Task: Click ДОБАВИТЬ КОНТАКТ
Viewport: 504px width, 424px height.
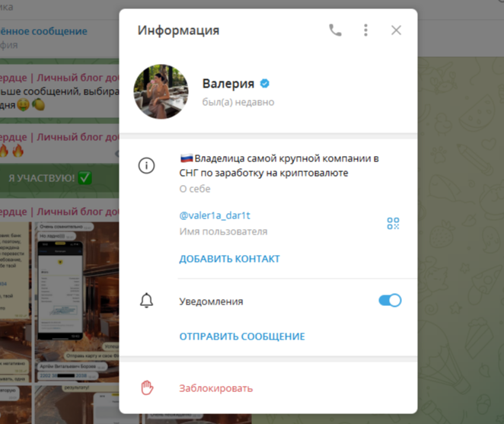Action: click(x=229, y=259)
